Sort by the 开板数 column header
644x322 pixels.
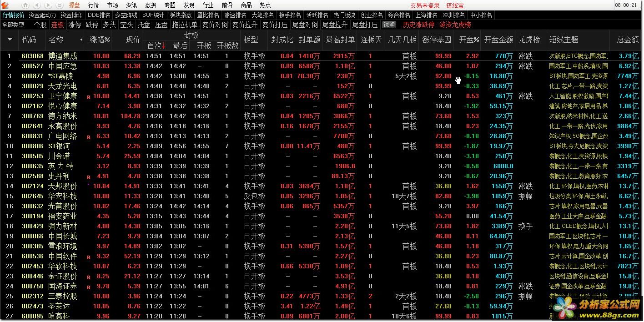click(227, 45)
